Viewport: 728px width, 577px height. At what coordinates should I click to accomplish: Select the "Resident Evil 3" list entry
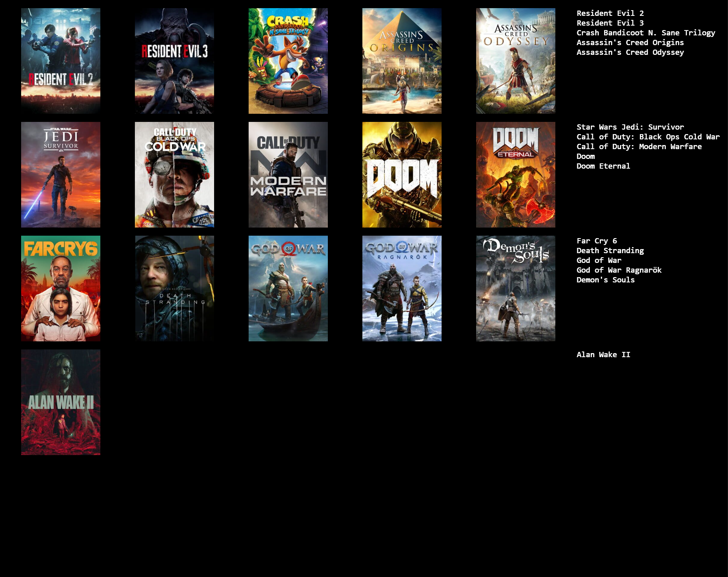pos(610,23)
